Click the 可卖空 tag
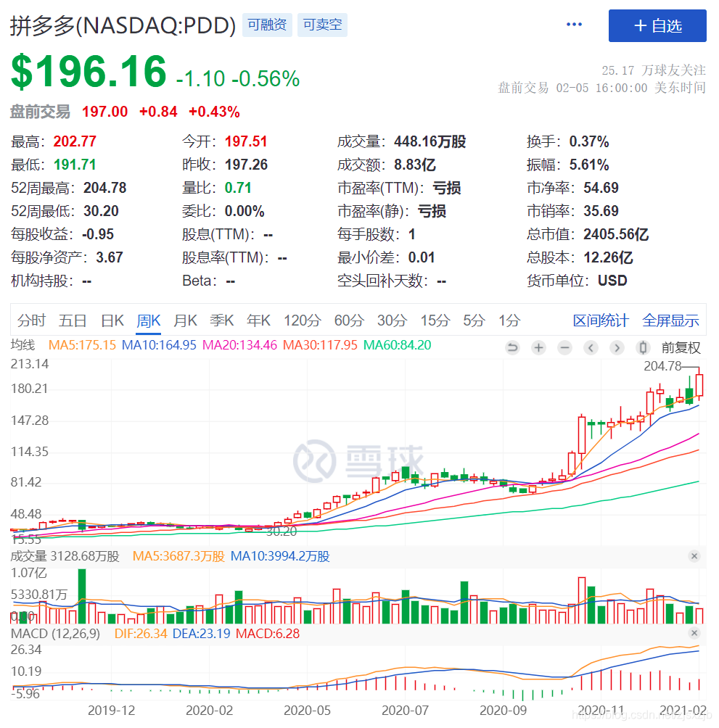 (322, 25)
